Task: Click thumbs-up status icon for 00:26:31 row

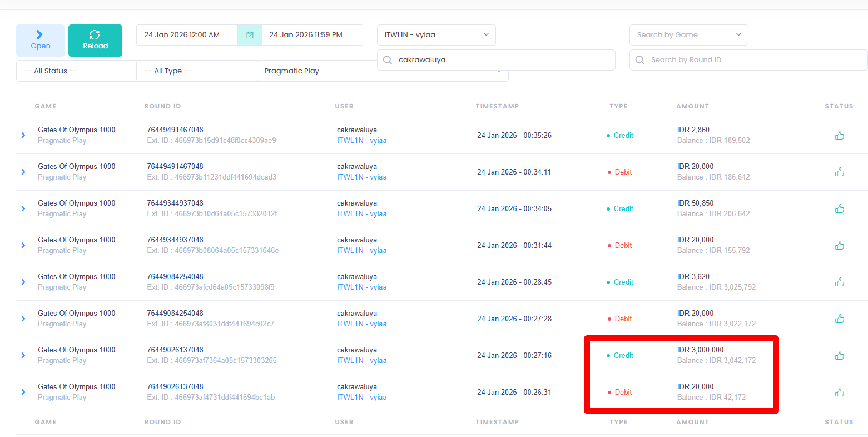Action: click(x=840, y=392)
